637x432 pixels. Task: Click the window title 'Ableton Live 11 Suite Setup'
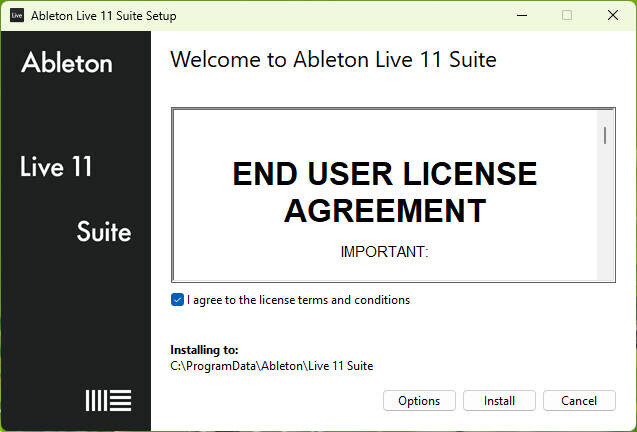point(104,16)
